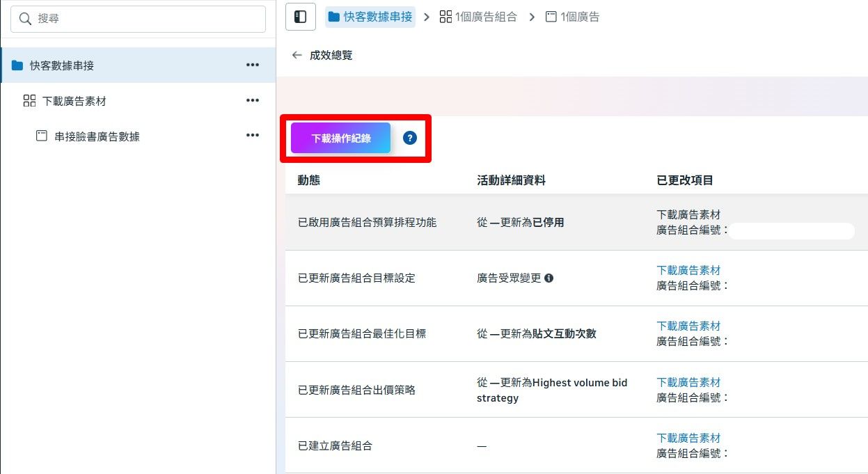
Task: Click the 從 —更新為已停用 detail text
Action: click(521, 223)
